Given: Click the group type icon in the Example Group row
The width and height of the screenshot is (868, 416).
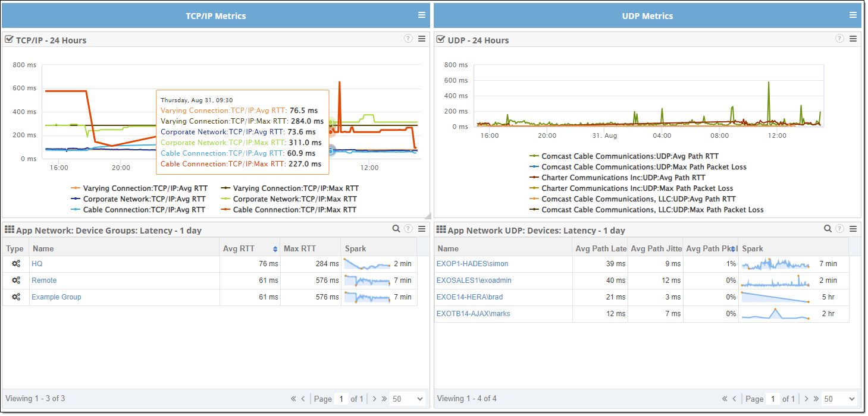Looking at the screenshot, I should (x=16, y=297).
